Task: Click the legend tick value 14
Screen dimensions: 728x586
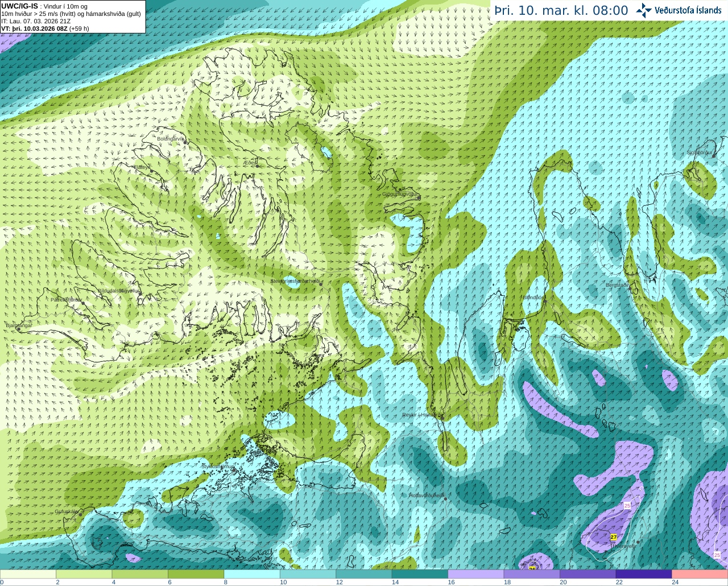Action: pos(395,582)
